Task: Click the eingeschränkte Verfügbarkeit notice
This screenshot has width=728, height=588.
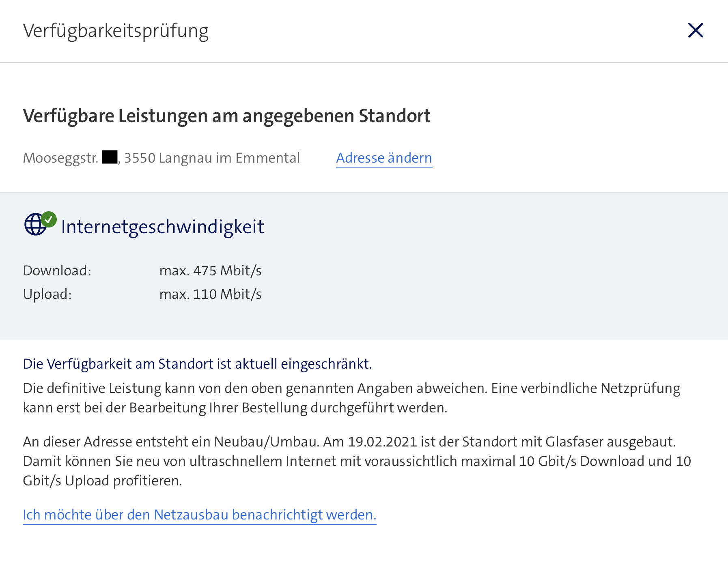Action: pyautogui.click(x=198, y=364)
